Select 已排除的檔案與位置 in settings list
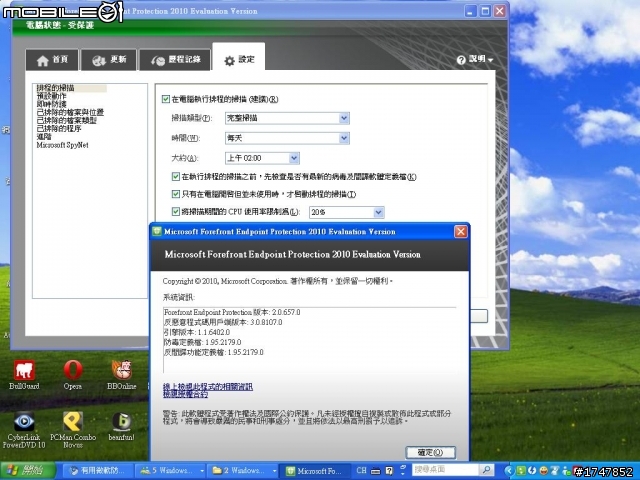This screenshot has width=640, height=480. click(x=70, y=112)
